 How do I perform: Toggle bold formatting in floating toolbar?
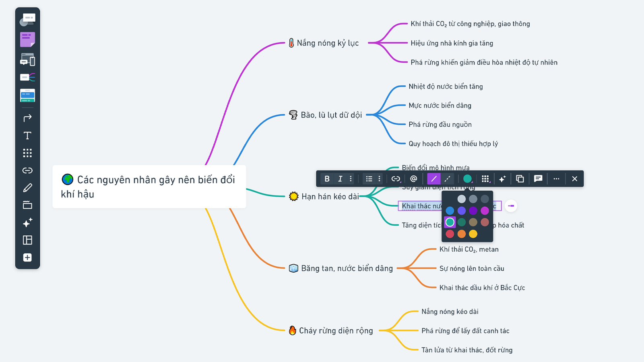327,179
